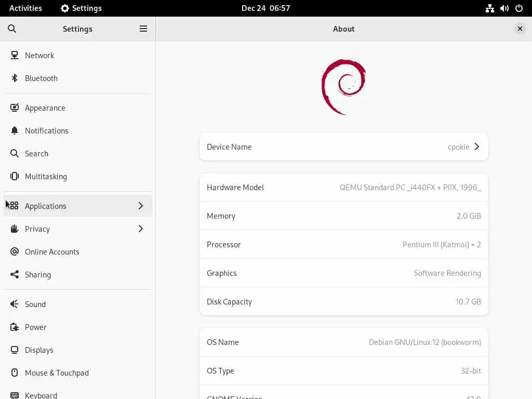Screen dimensions: 532x399
Task: Click the clock showing Dec 24 06:57
Action: click(265, 8)
